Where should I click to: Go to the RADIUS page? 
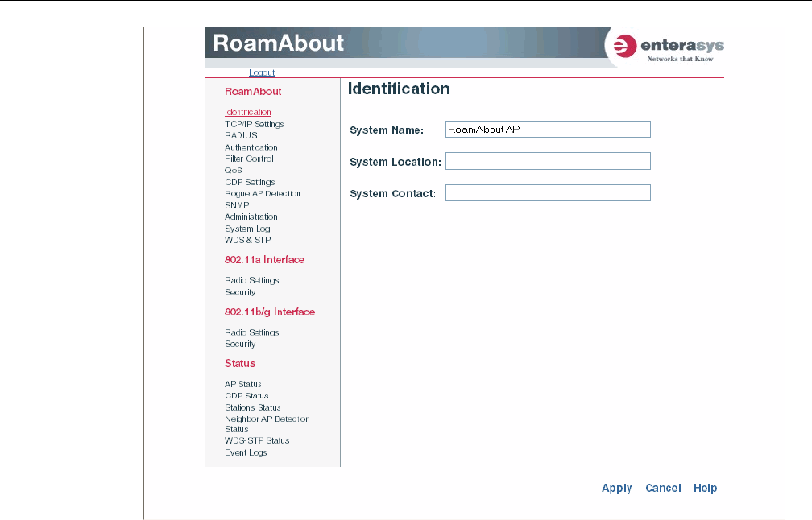pyautogui.click(x=241, y=135)
